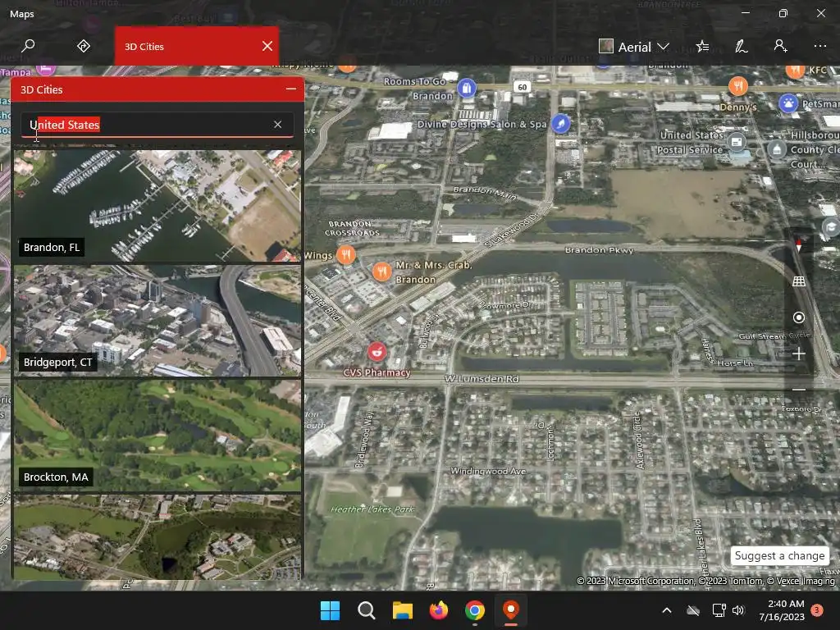Select the PetSmart map pin
The width and height of the screenshot is (840, 630).
787,103
